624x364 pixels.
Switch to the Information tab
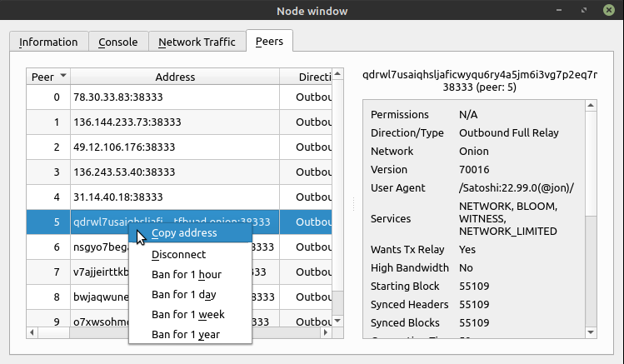point(48,42)
